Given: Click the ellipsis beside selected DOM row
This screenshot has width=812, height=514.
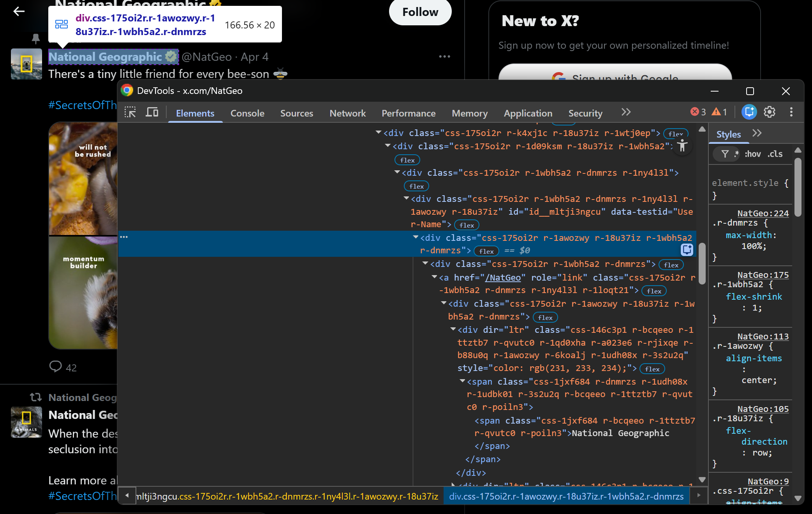Looking at the screenshot, I should [124, 237].
